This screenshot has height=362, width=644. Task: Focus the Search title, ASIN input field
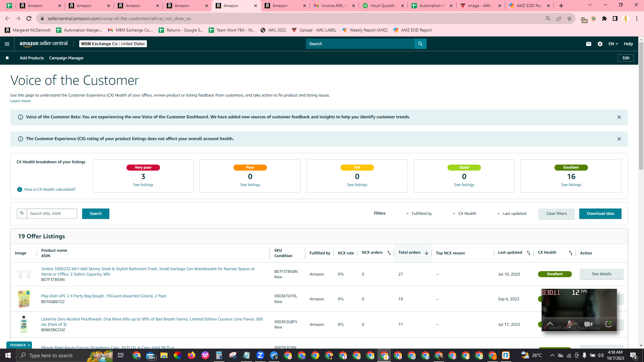pos(52,214)
